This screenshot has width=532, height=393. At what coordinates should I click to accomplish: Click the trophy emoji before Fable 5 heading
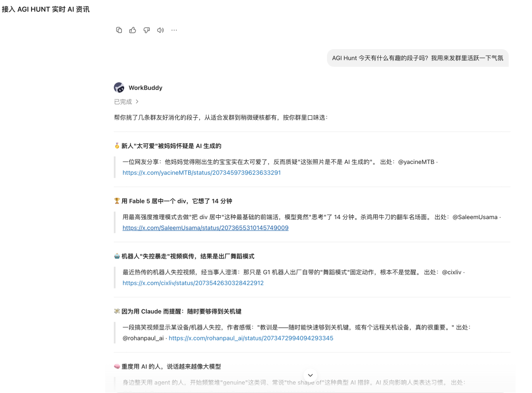click(117, 201)
